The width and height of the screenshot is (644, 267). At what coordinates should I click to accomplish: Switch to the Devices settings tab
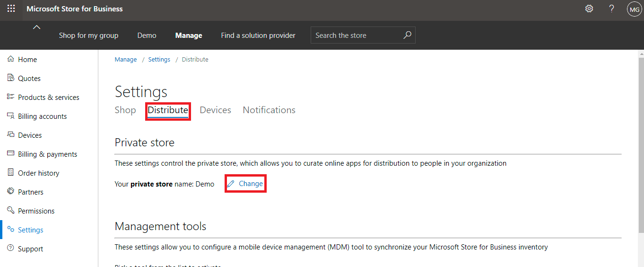(x=215, y=110)
